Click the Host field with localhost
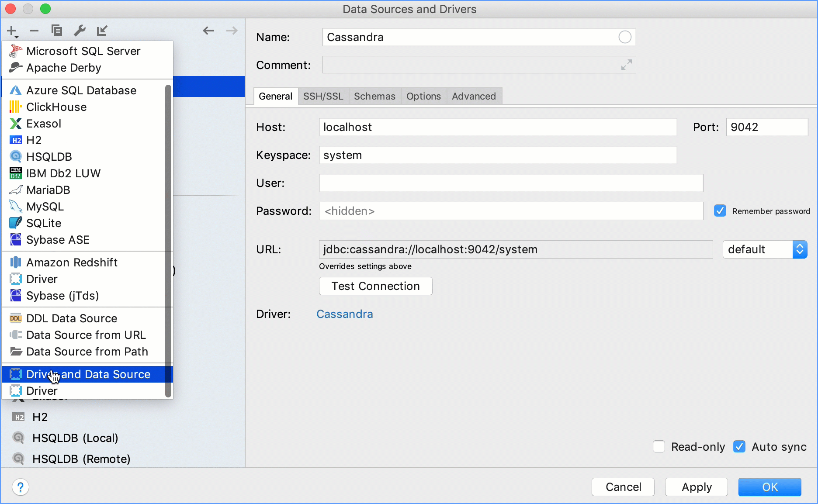This screenshot has width=818, height=504. 498,127
